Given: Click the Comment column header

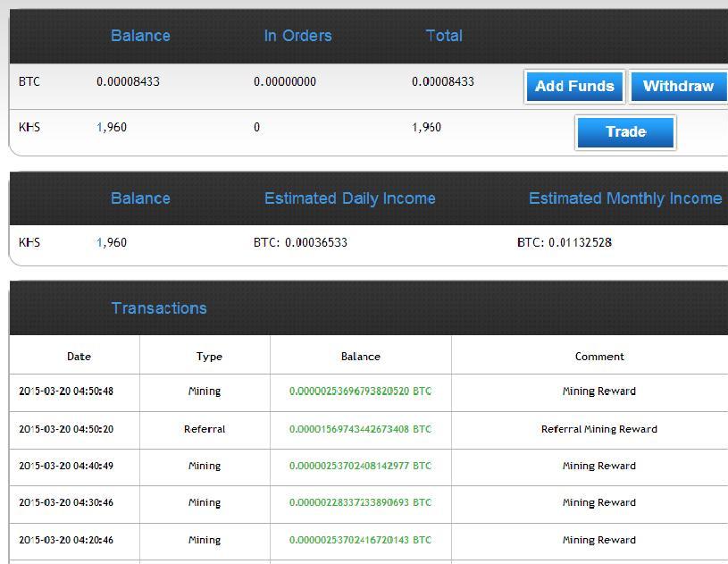Looking at the screenshot, I should pos(598,356).
